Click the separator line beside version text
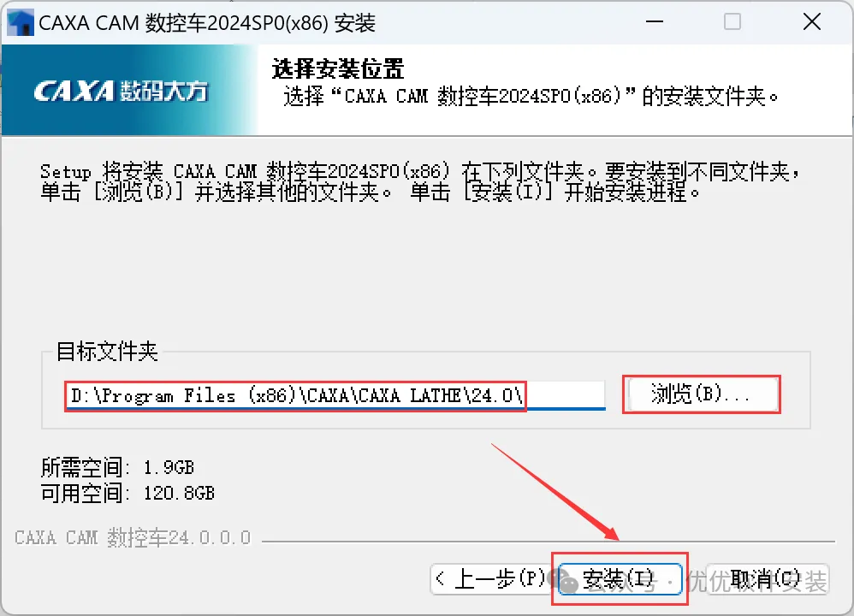854x616 pixels. pyautogui.click(x=548, y=542)
